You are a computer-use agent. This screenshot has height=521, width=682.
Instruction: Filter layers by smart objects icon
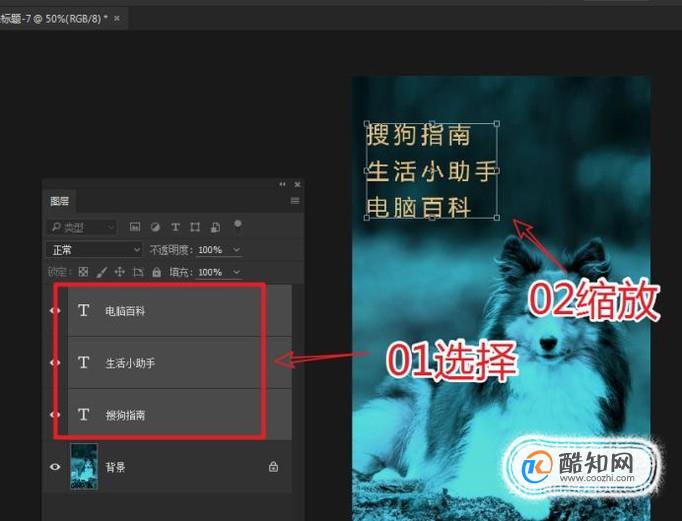(x=215, y=227)
